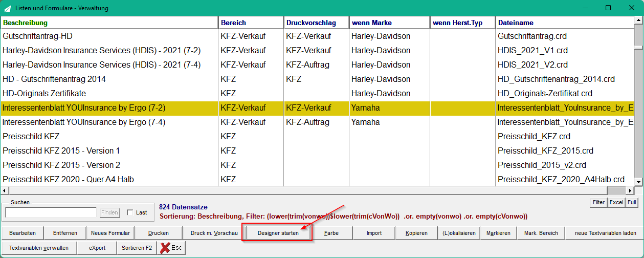Click filename HD_Gutschriftenantrag_2014.crd
Viewport: 644px width, 258px height.
[556, 79]
